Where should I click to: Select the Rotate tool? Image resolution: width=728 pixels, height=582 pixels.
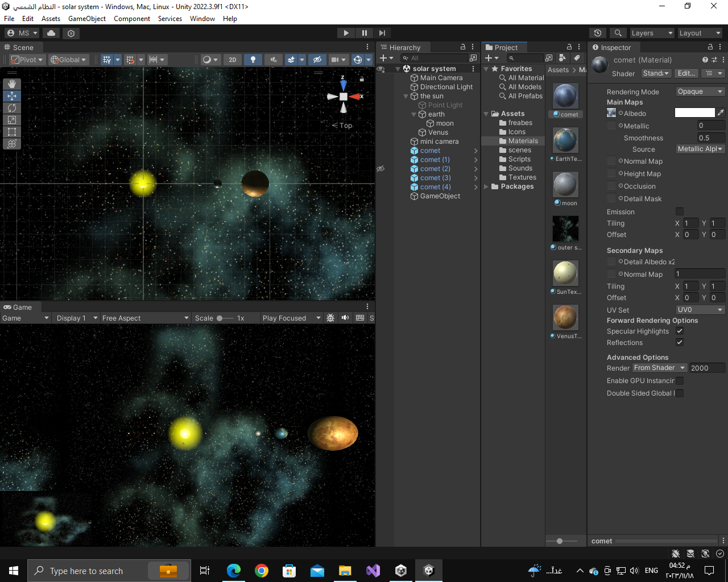click(x=11, y=108)
